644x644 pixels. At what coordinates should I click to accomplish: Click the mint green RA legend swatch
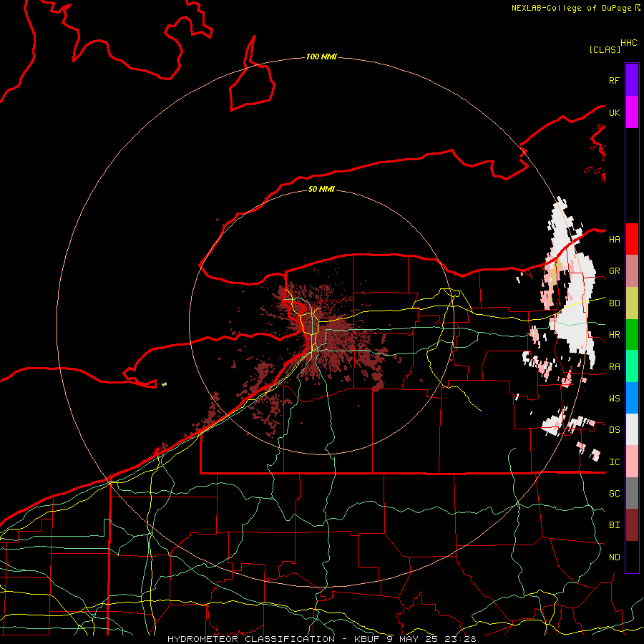632,366
